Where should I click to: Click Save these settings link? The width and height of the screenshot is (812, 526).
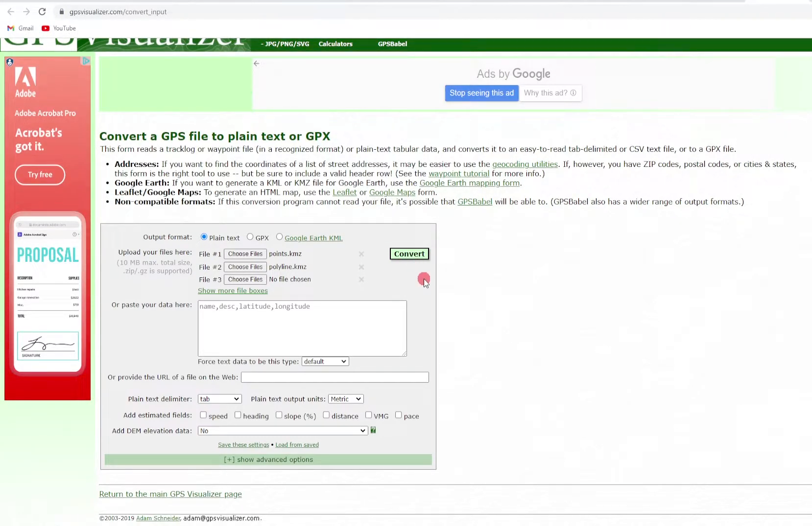tap(243, 445)
